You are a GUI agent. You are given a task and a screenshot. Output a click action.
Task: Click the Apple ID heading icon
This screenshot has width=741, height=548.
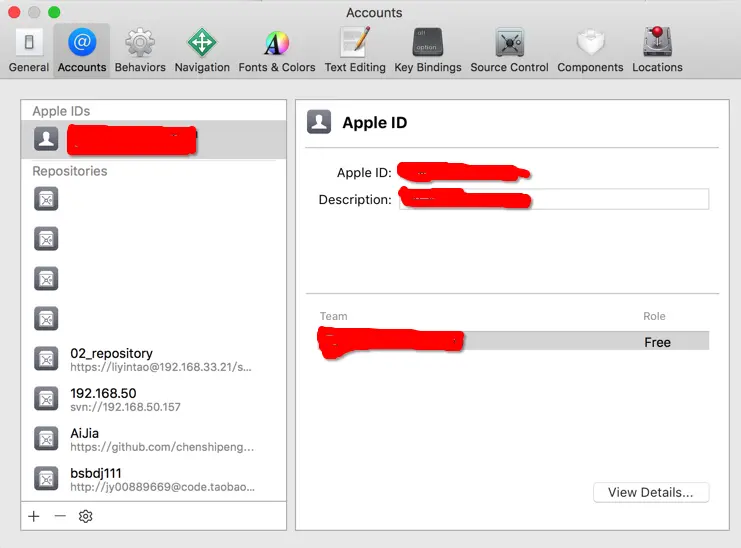click(x=319, y=122)
